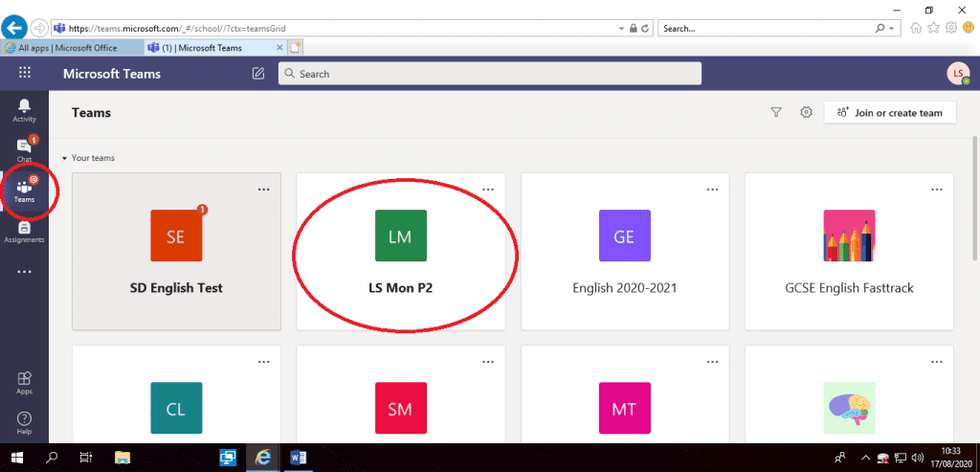Open the Windows Start menu
The width and height of the screenshot is (980, 472).
coord(17,458)
